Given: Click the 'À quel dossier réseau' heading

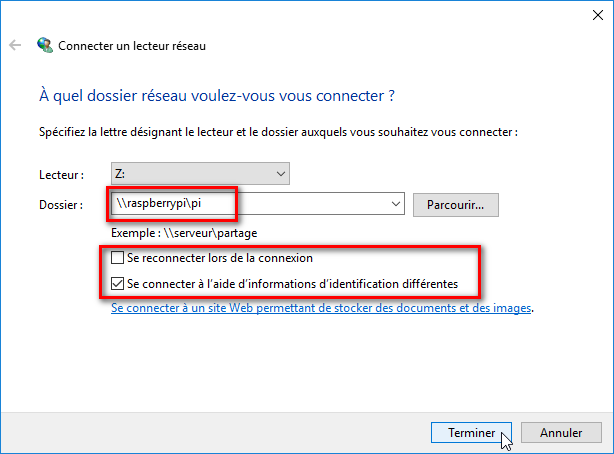Looking at the screenshot, I should coord(217,96).
